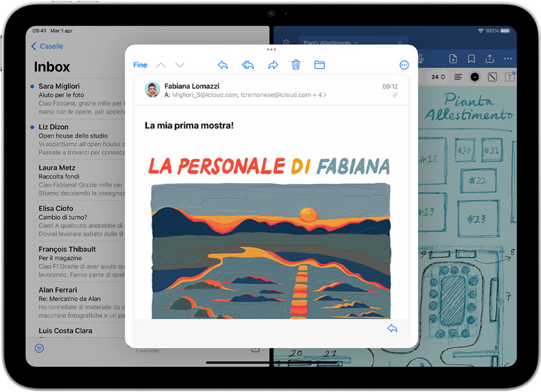Delete the message with the trash icon

pyautogui.click(x=296, y=65)
